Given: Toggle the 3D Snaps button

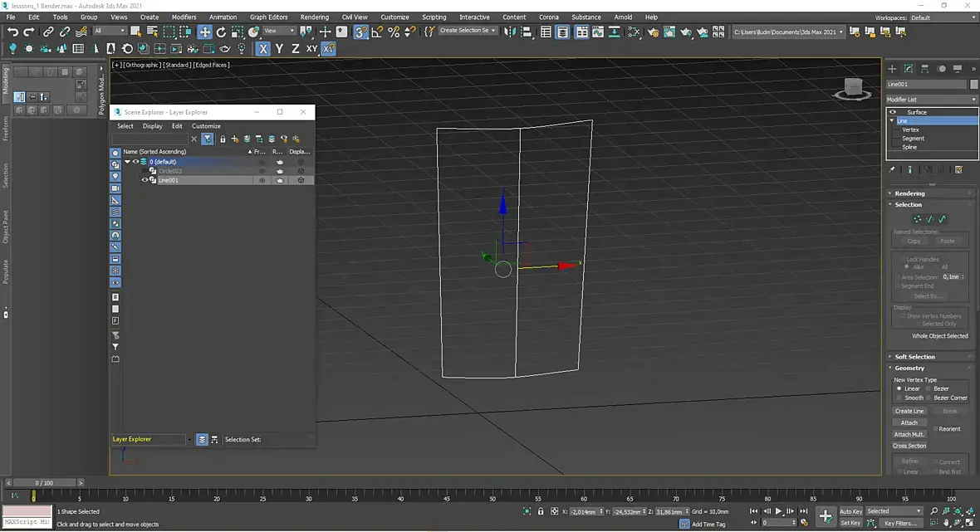Looking at the screenshot, I should 360,32.
